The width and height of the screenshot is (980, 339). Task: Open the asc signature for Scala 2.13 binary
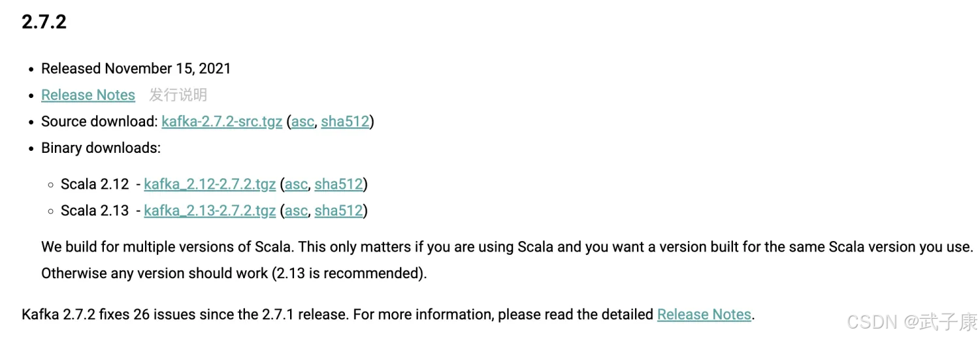click(296, 211)
